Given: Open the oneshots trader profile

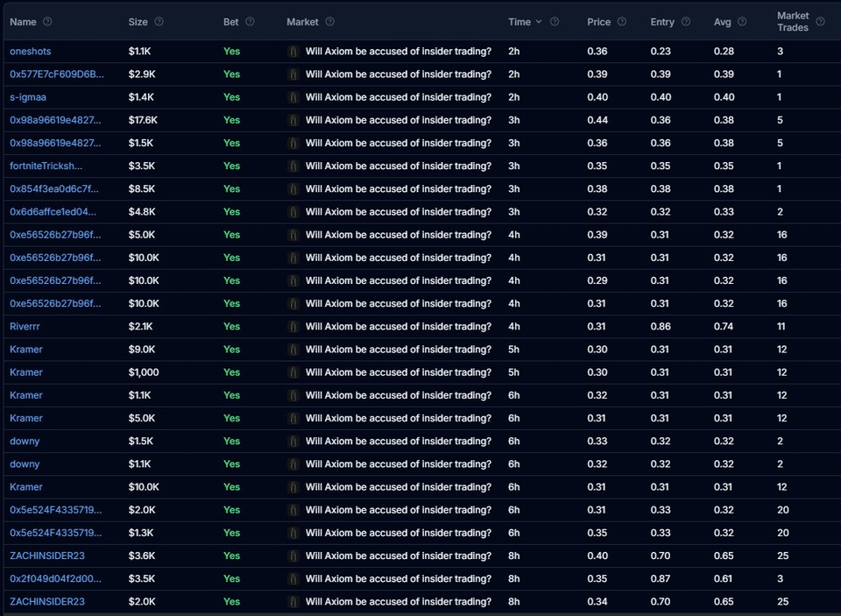Looking at the screenshot, I should coord(30,52).
